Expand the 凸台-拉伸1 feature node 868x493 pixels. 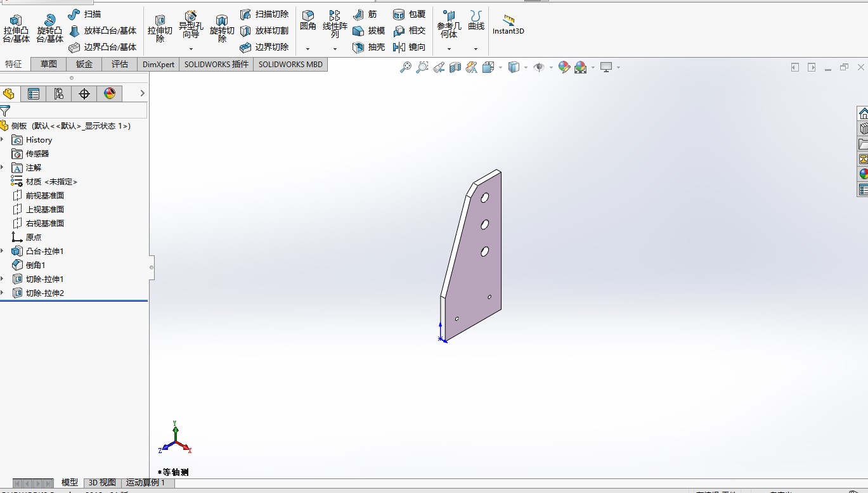[x=3, y=251]
